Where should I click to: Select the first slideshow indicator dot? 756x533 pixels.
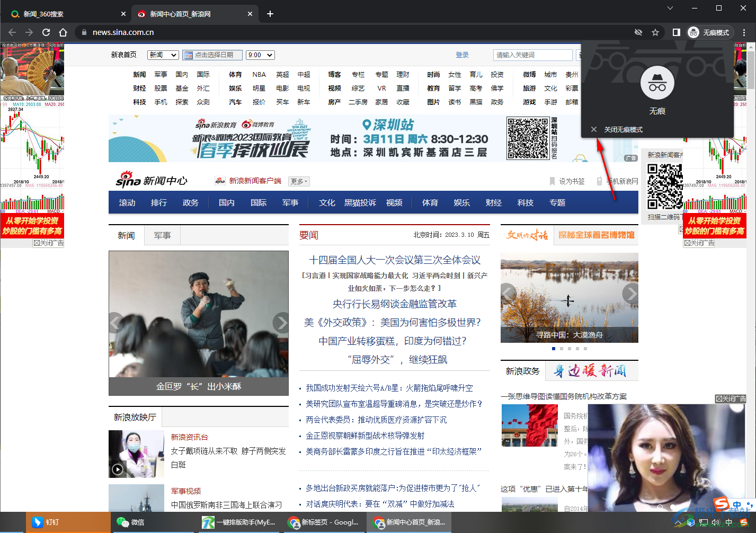tap(554, 349)
